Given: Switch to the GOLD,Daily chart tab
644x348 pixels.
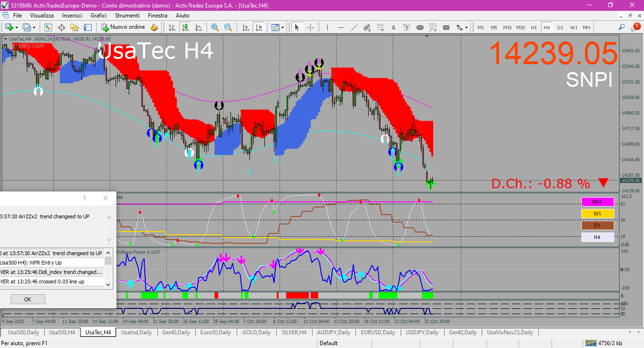Looking at the screenshot, I should 256,332.
